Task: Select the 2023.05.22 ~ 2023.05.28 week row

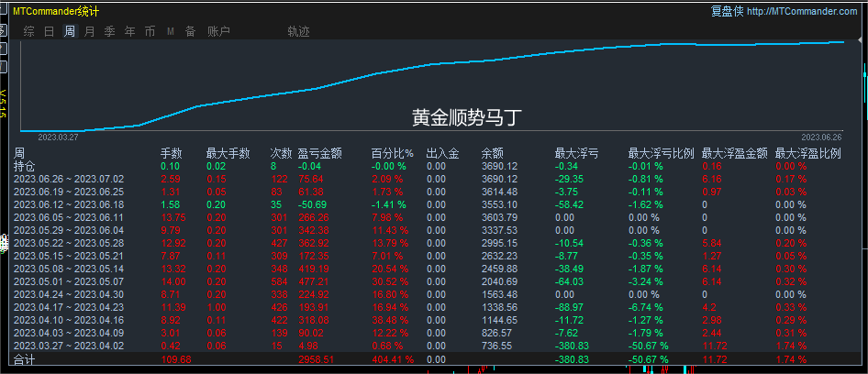Action: 69,243
